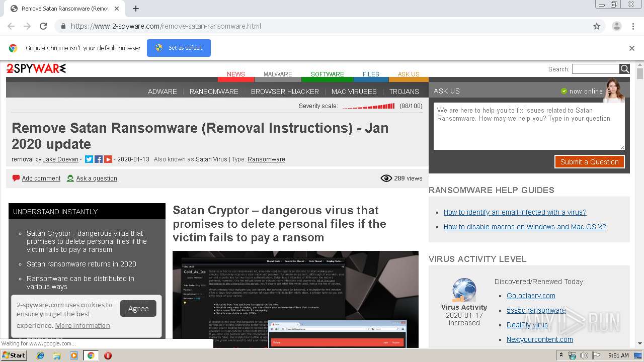The width and height of the screenshot is (644, 362).
Task: Share article via Facebook icon
Action: pos(99,159)
